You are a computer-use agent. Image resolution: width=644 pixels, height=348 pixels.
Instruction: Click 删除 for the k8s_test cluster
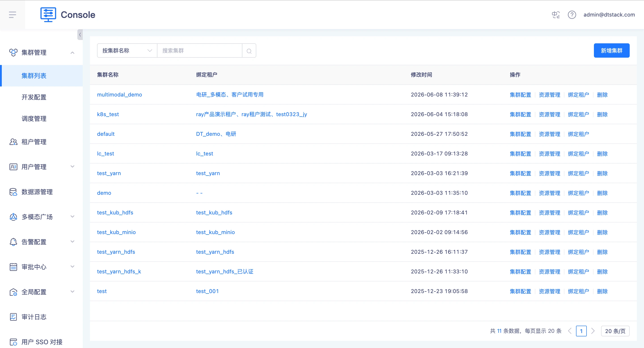[x=602, y=114]
